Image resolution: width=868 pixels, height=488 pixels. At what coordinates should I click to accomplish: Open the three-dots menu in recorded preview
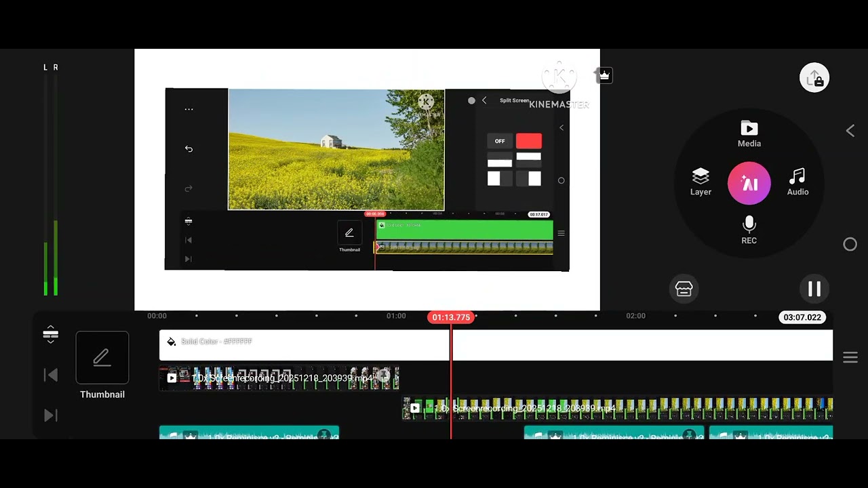pos(189,109)
